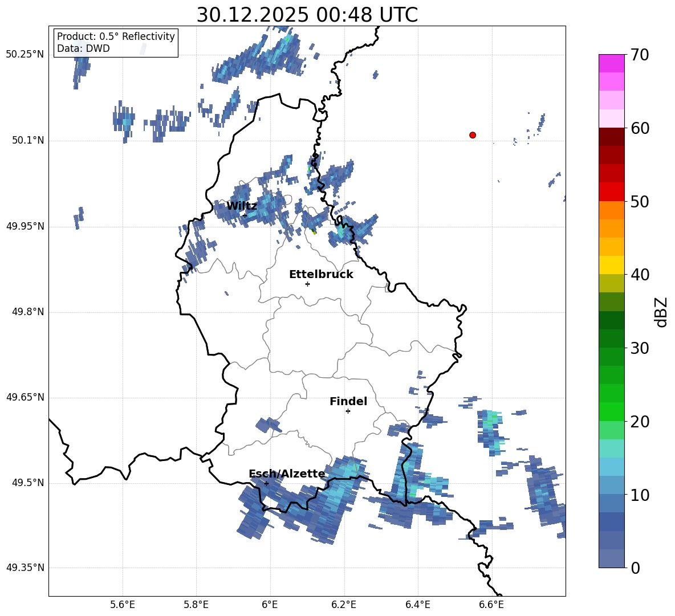Click the Wiltz city label
Image resolution: width=675 pixels, height=616 pixels.
pos(242,206)
